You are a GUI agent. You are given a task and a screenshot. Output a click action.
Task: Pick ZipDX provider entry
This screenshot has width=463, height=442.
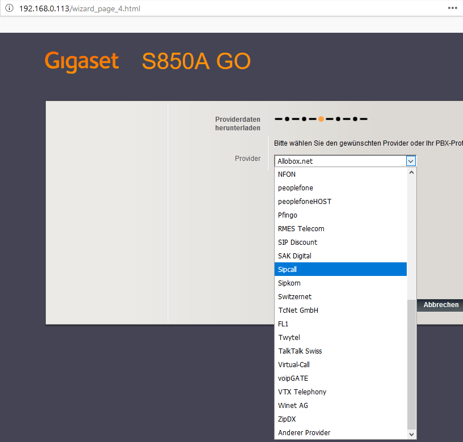pos(341,419)
